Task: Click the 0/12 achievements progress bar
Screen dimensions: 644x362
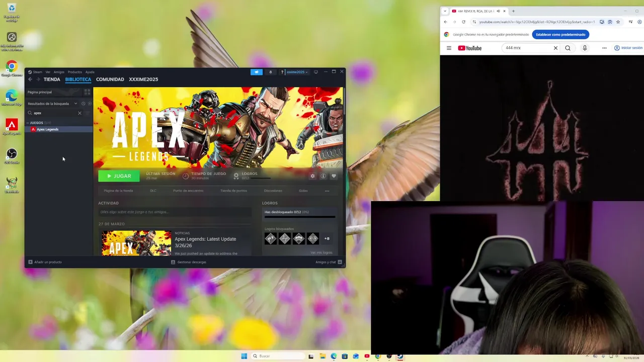Action: tap(300, 217)
